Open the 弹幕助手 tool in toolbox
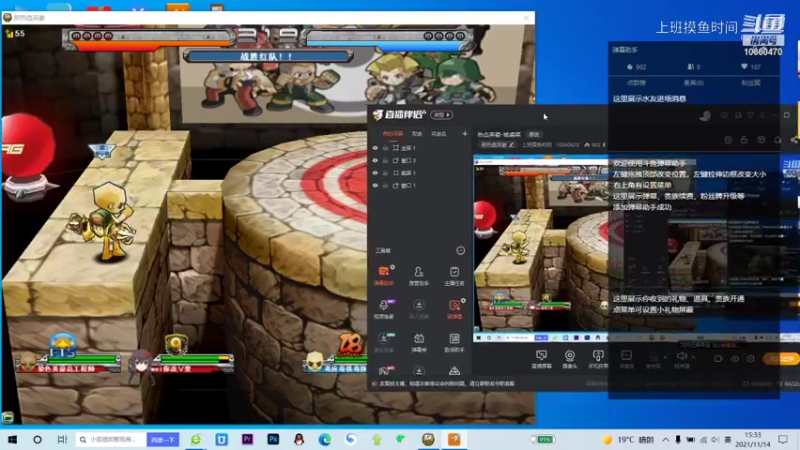 384,276
